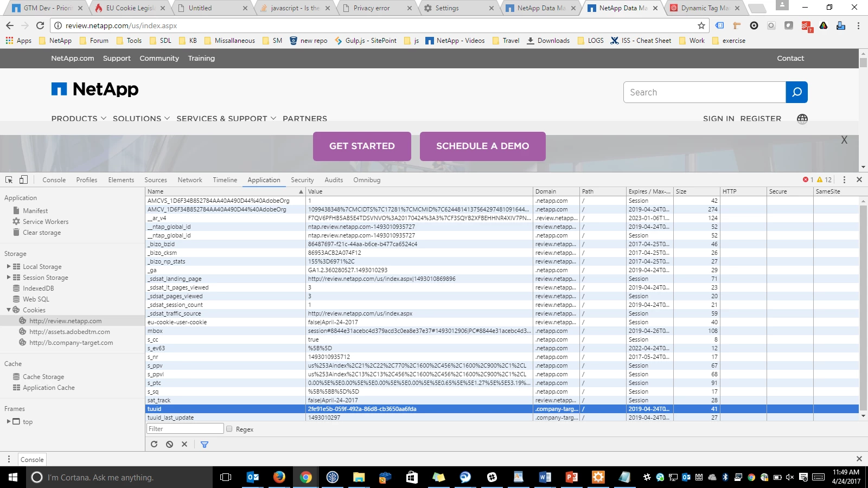This screenshot has height=488, width=868.
Task: Click the REGISTER link
Action: (761, 119)
